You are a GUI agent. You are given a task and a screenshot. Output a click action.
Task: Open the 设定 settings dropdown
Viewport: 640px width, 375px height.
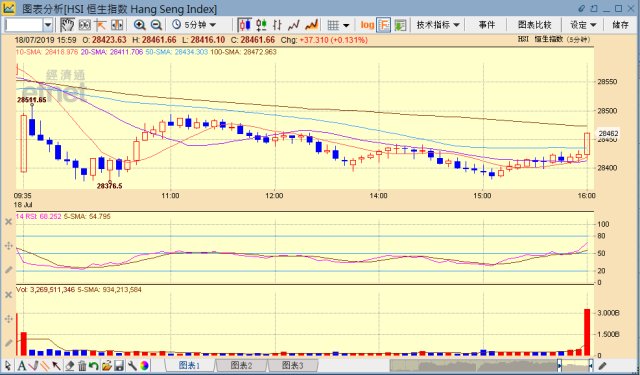coord(583,25)
